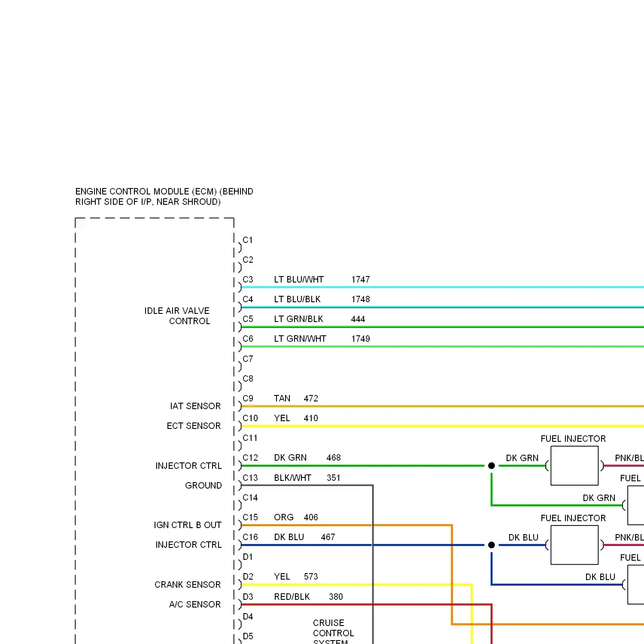Click pin label C2
644x644 pixels.
pos(248,260)
